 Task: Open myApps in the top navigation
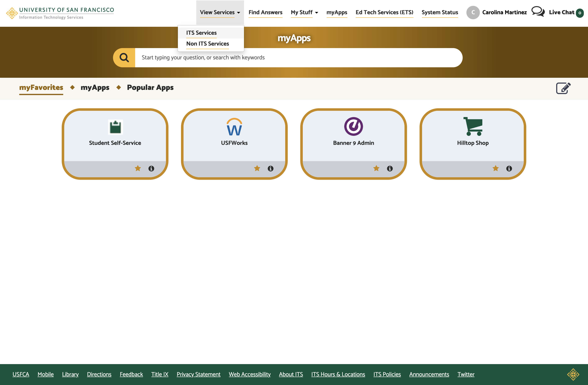337,12
